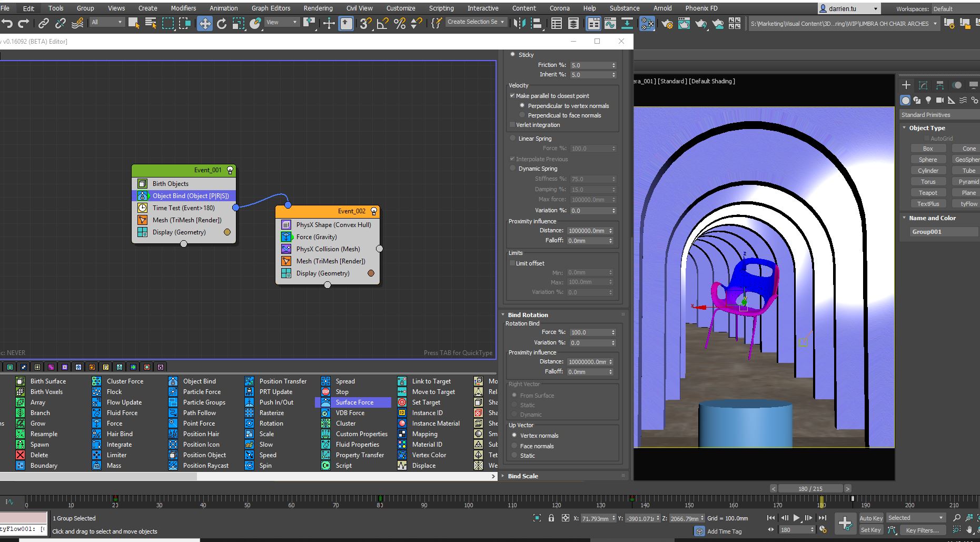Click the Redo icon
The image size is (980, 542).
(x=24, y=23)
